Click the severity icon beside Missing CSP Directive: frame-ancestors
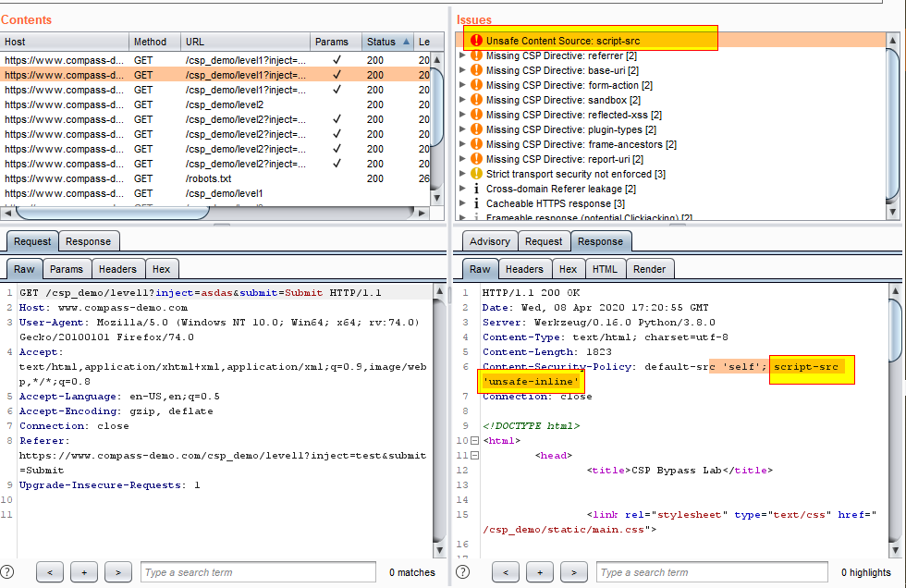 pos(476,144)
